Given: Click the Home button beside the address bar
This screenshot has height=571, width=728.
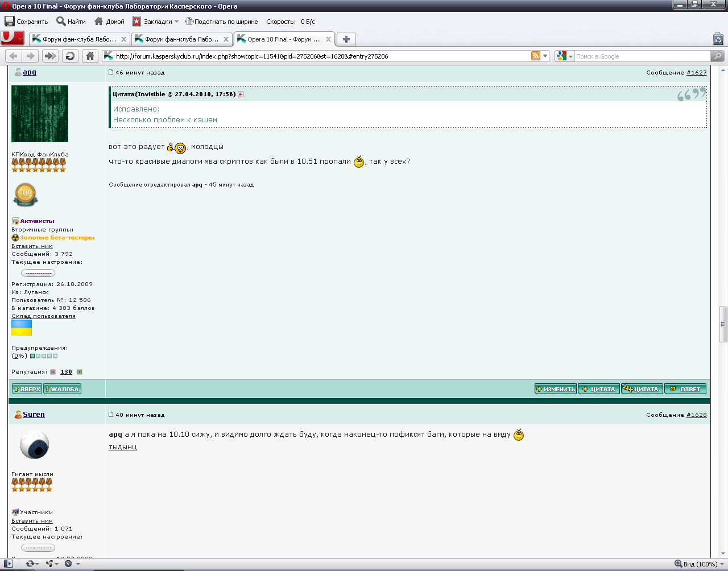Looking at the screenshot, I should tap(89, 56).
